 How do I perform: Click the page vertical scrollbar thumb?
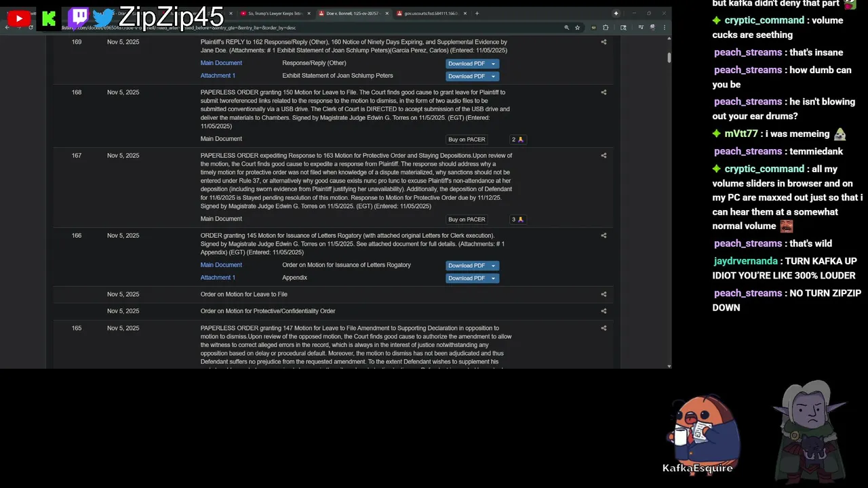coord(669,58)
